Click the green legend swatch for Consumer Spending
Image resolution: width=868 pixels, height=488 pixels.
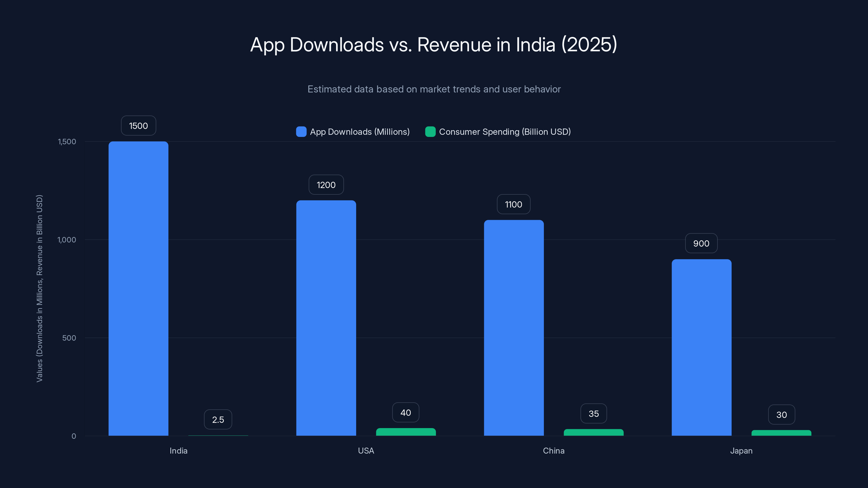(x=430, y=132)
